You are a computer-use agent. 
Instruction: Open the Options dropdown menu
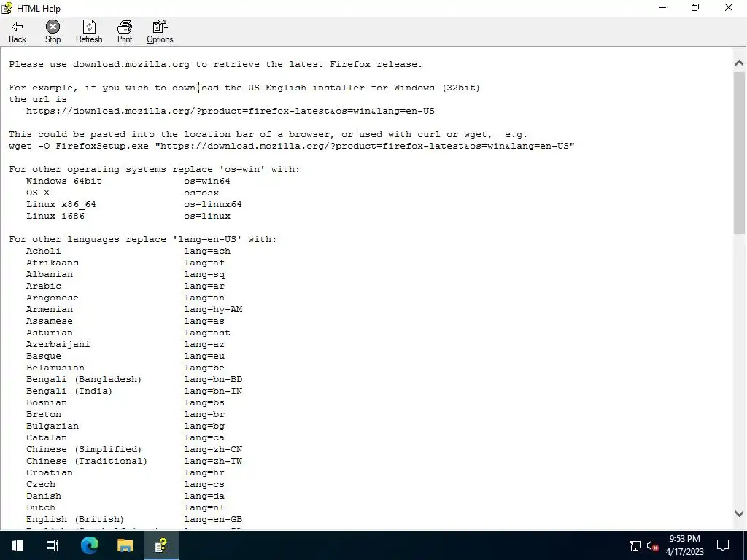click(x=160, y=32)
